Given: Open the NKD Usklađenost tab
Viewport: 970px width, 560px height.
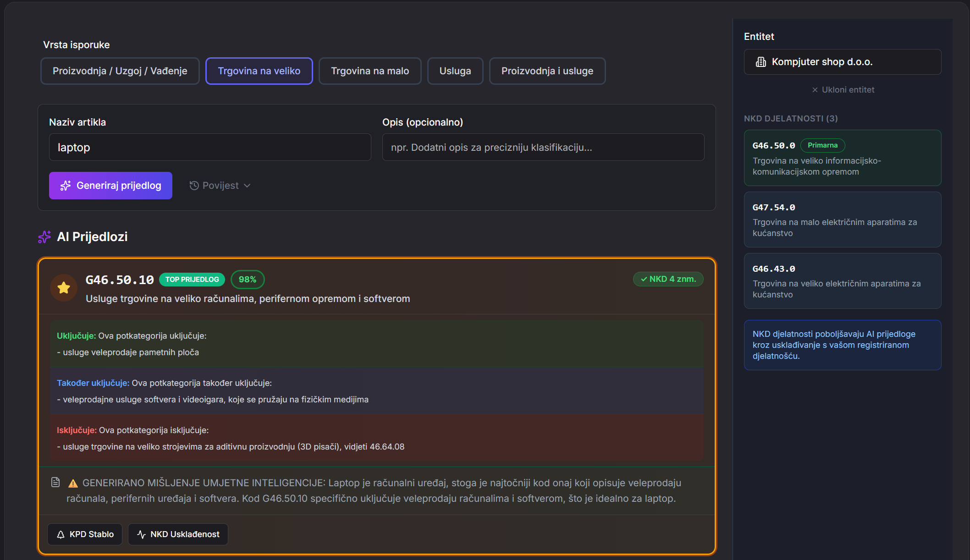Looking at the screenshot, I should [x=178, y=534].
